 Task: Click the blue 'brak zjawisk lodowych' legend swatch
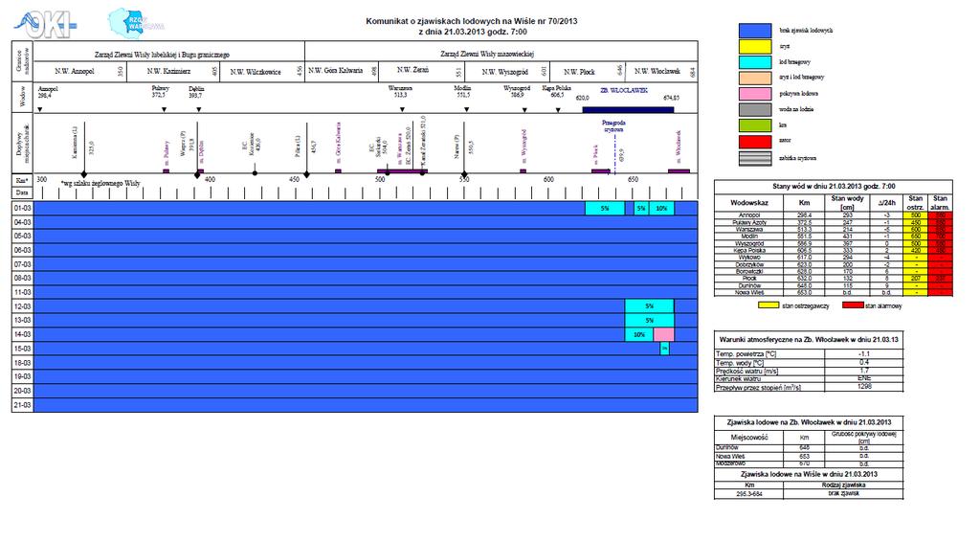(x=755, y=31)
